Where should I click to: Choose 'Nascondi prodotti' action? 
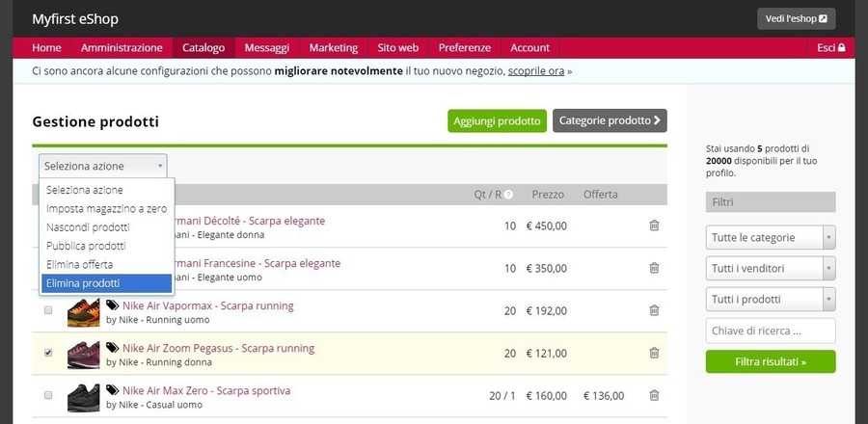(x=107, y=227)
